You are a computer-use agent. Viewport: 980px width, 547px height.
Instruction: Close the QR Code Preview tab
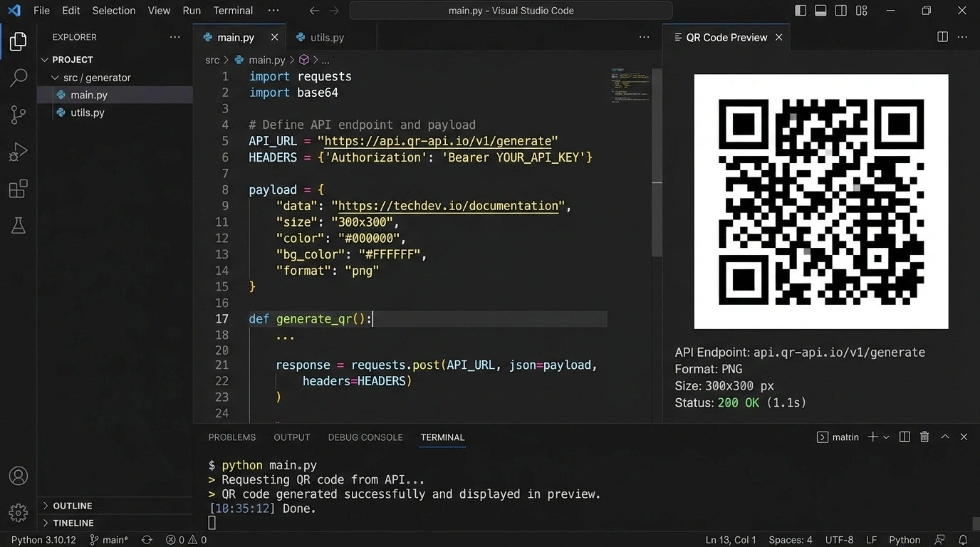778,37
